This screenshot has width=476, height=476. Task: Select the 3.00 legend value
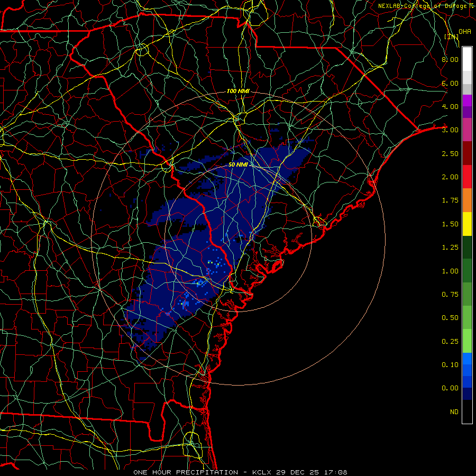coord(450,130)
